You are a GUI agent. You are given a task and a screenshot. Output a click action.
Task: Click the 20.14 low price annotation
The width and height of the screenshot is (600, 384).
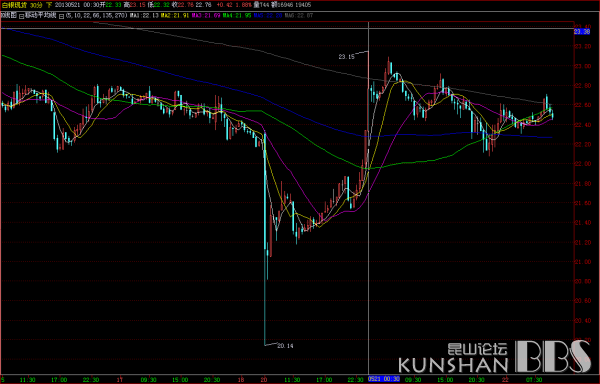point(285,346)
